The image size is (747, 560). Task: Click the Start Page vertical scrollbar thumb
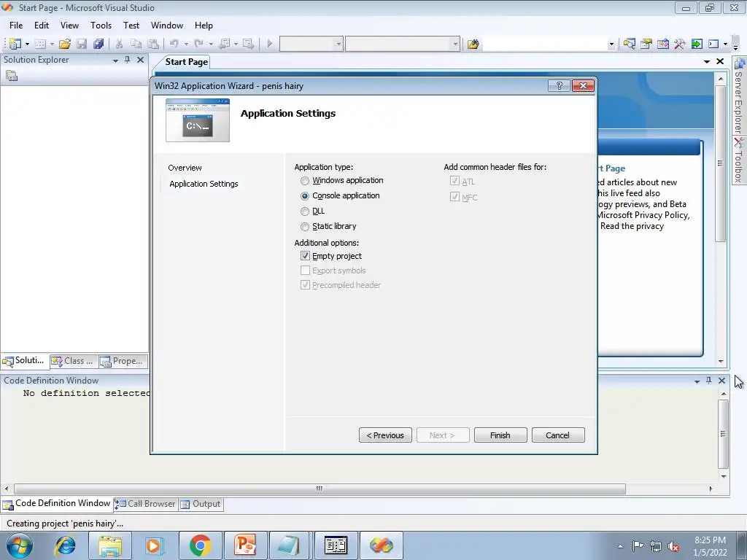click(x=721, y=163)
